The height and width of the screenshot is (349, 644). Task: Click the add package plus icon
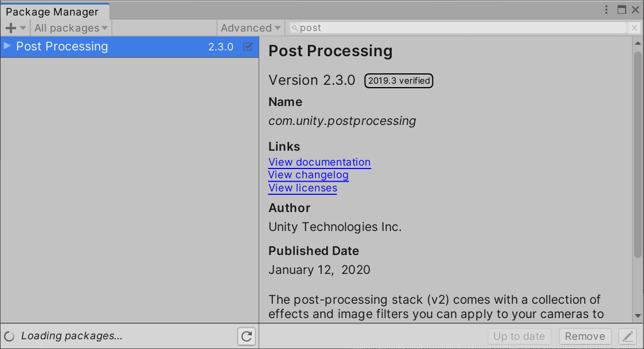point(11,28)
